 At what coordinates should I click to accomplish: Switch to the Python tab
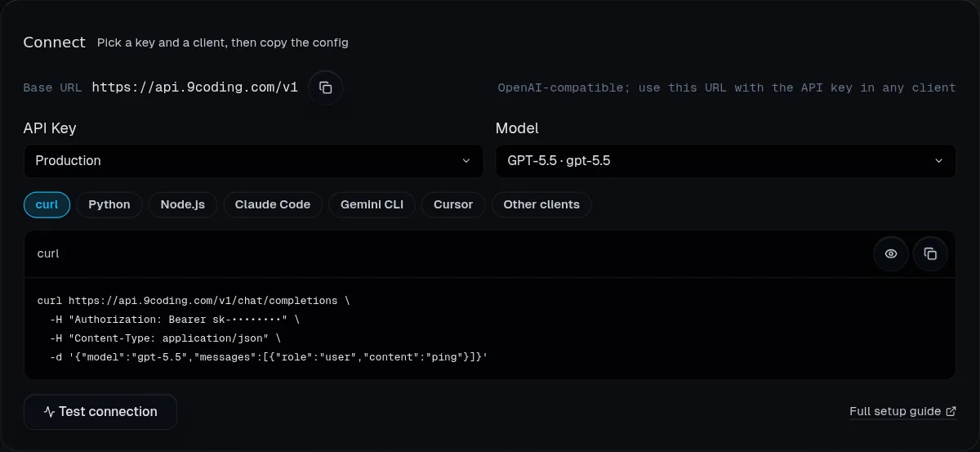tap(109, 204)
